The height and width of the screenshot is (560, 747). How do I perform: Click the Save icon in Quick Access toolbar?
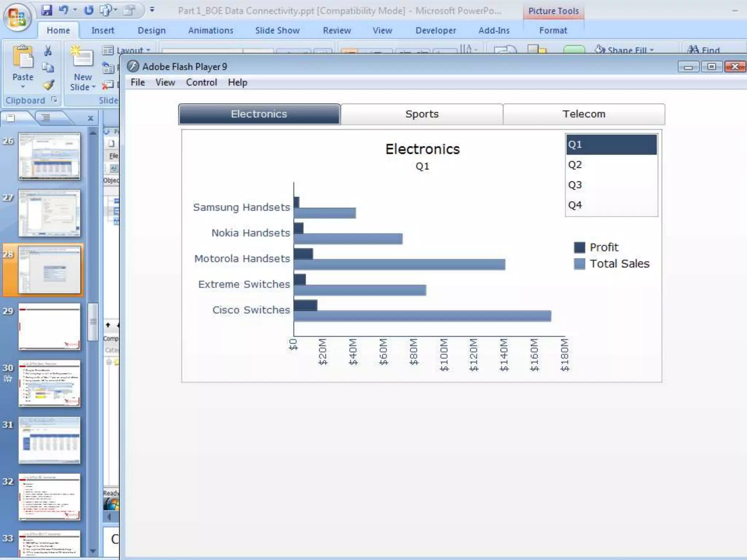[x=47, y=10]
